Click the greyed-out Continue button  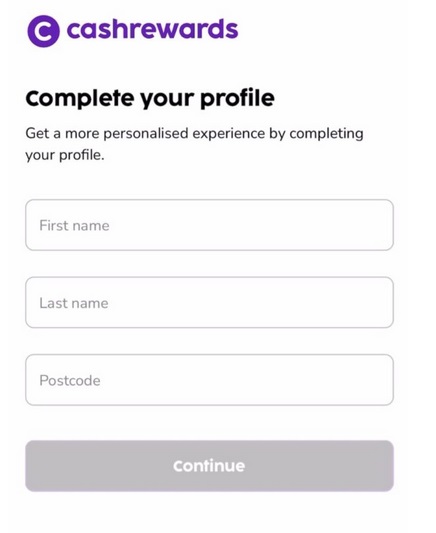pos(209,466)
